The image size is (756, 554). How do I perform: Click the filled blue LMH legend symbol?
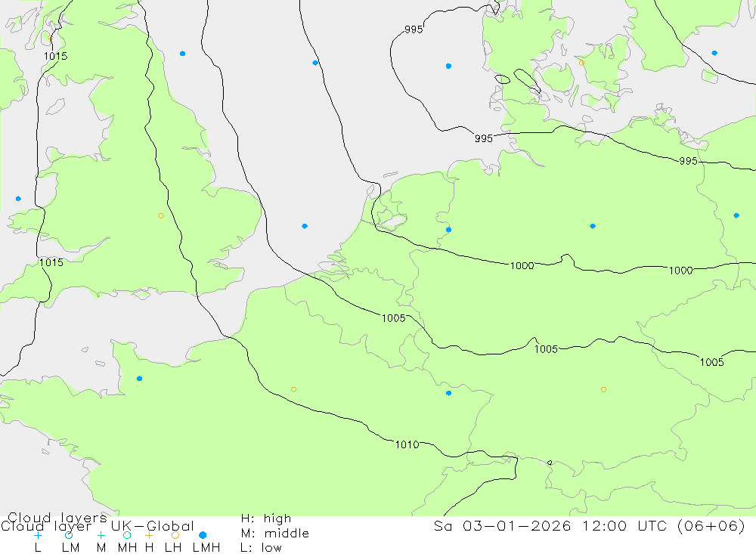click(203, 535)
